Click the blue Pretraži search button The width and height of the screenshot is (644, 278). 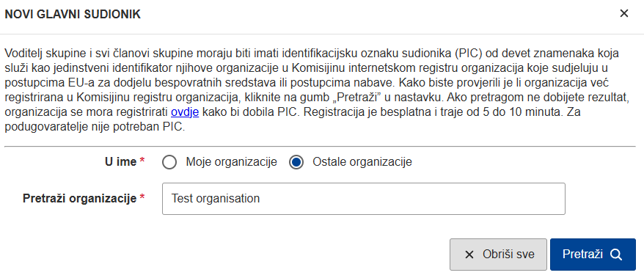coord(593,255)
